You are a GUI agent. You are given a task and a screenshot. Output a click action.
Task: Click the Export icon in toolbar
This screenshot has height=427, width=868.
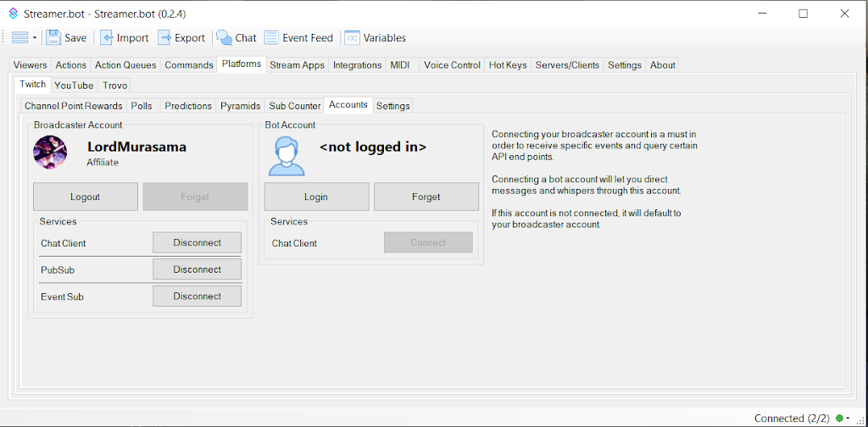(164, 37)
